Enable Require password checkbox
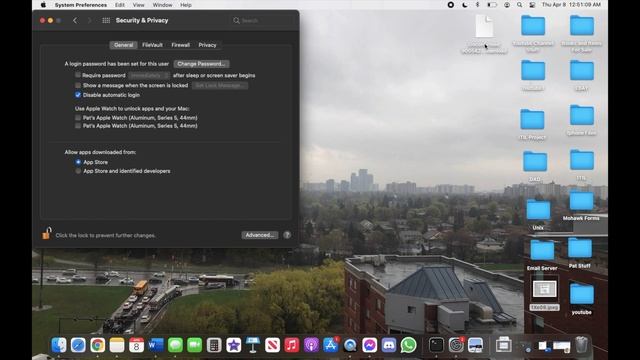The height and width of the screenshot is (360, 640). 78,75
